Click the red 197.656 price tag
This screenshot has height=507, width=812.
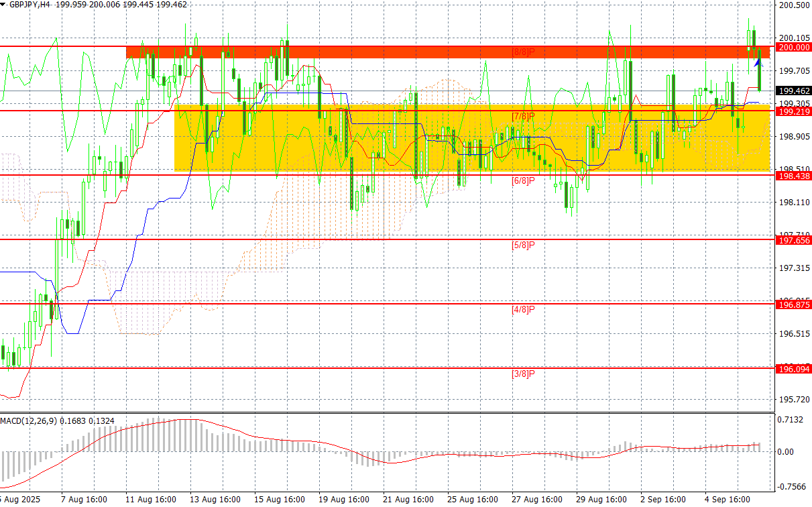pyautogui.click(x=793, y=240)
